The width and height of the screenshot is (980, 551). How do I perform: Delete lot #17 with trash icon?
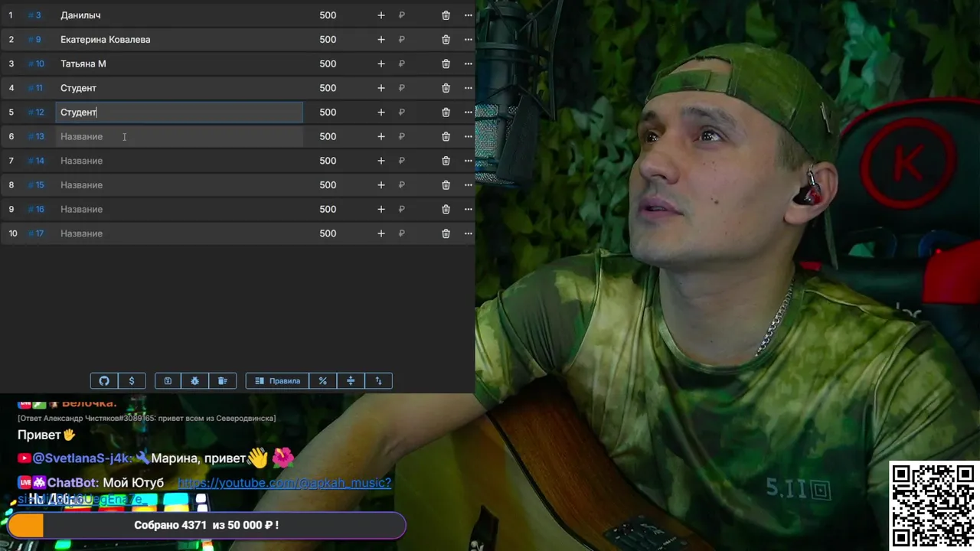pyautogui.click(x=446, y=233)
